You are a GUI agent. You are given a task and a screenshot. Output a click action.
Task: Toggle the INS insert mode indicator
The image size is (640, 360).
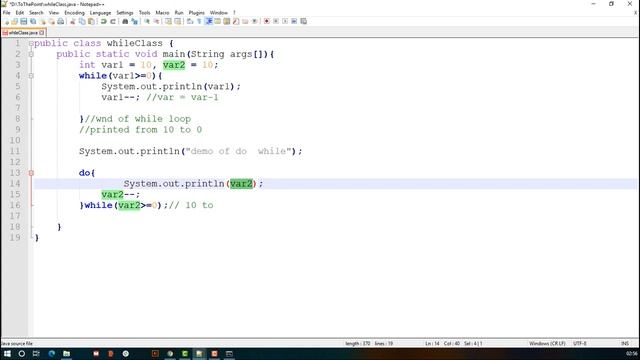(624, 344)
